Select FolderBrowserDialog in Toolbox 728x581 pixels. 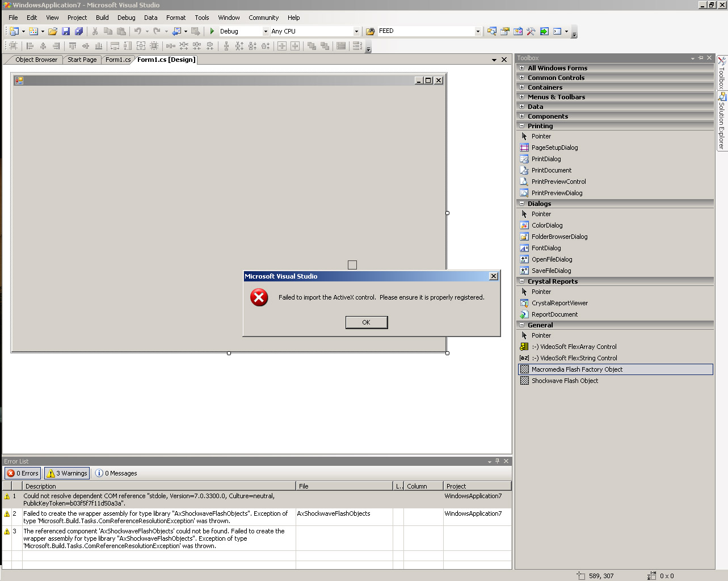616,237
